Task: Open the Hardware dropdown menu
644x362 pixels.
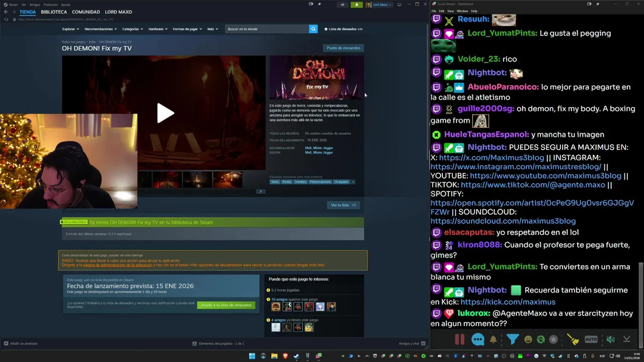Action: point(157,29)
